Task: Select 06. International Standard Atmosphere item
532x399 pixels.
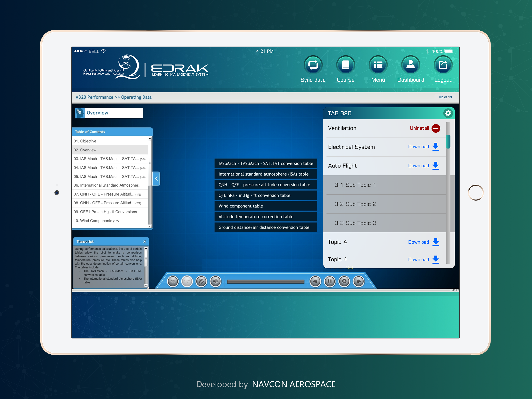Action: 107,185
